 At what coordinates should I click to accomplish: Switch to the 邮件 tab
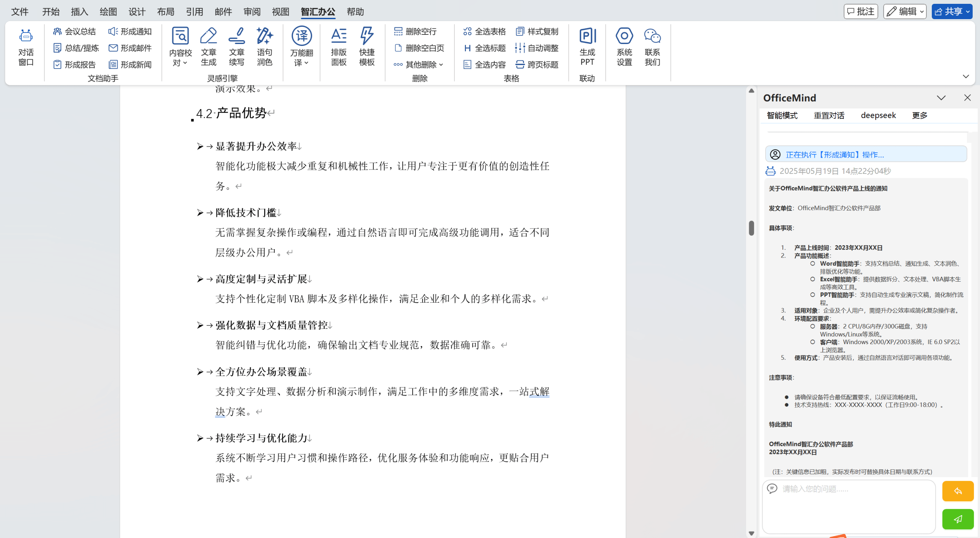tap(223, 12)
